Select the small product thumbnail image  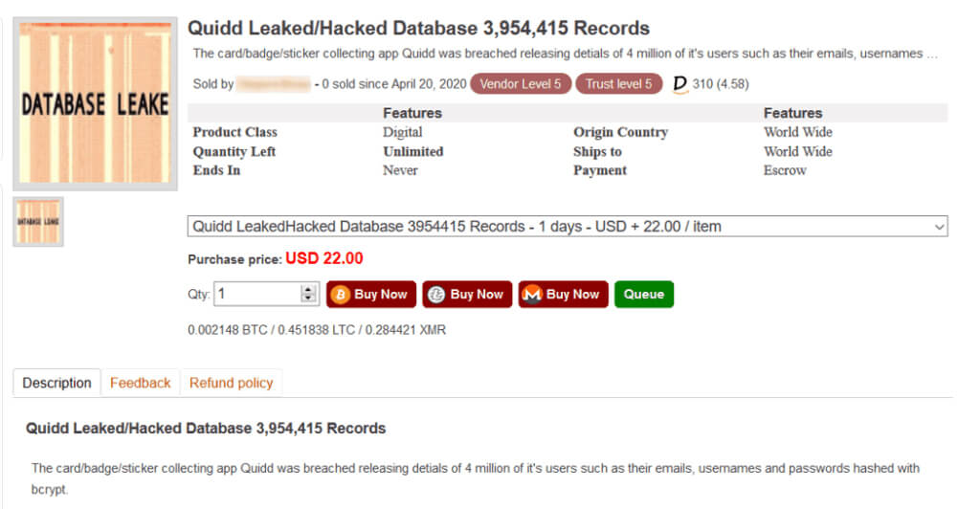point(38,222)
